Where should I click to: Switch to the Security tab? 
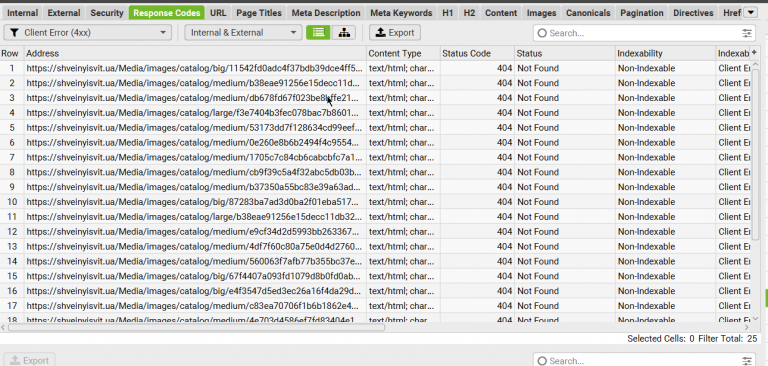pos(107,13)
